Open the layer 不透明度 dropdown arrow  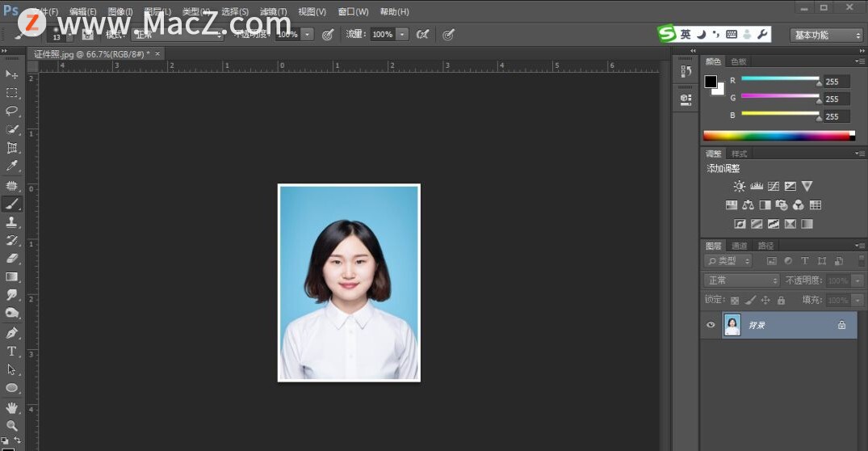click(858, 281)
